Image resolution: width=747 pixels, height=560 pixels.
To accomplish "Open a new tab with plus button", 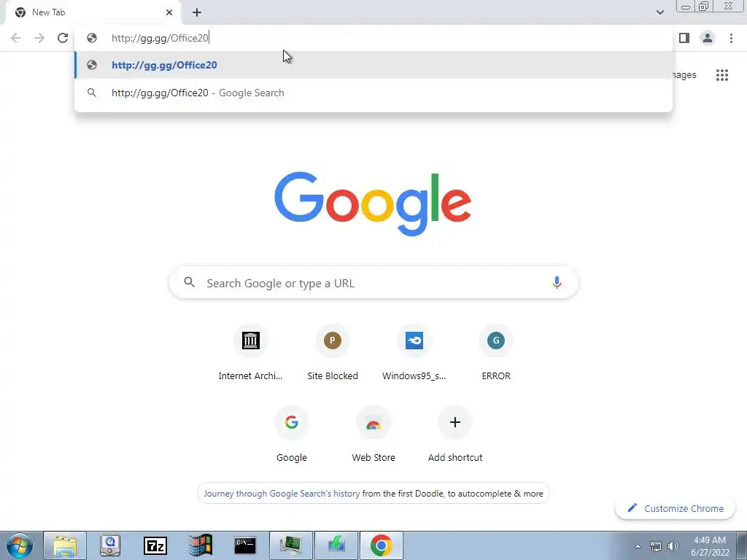I will click(x=197, y=12).
